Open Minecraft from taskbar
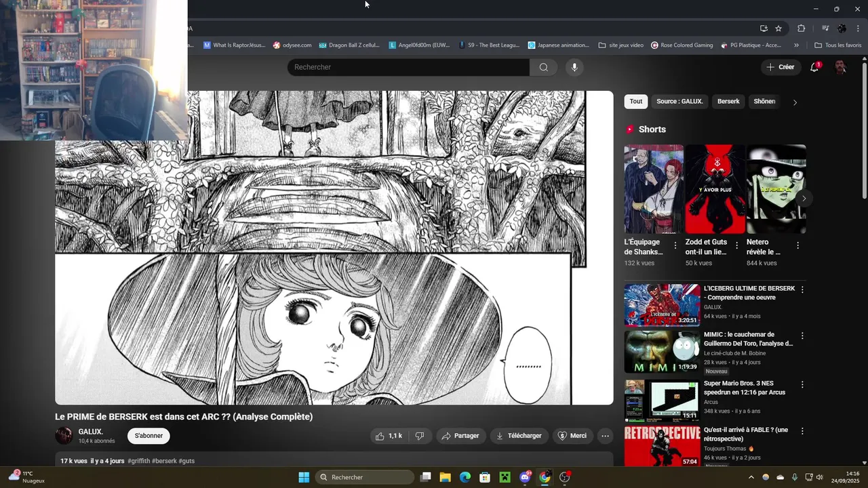The image size is (868, 488). point(505,477)
